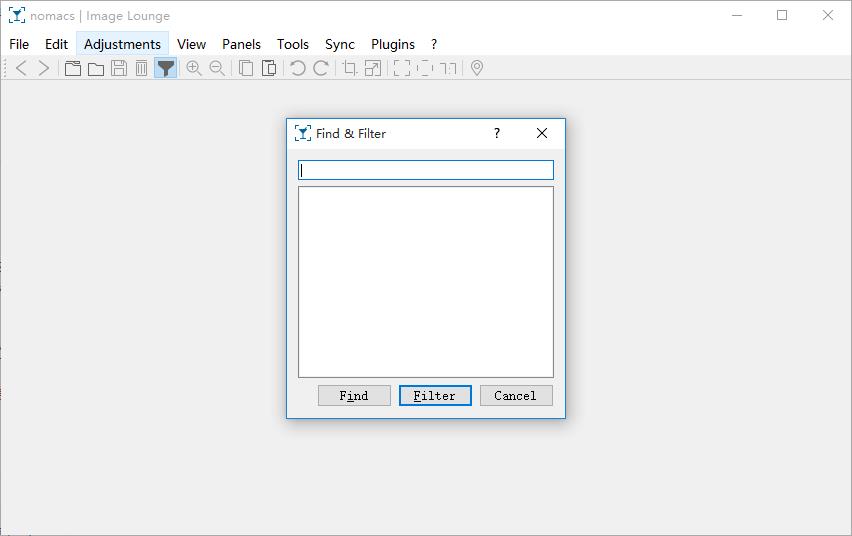Click the Copy icon in toolbar
This screenshot has width=852, height=536.
click(246, 68)
